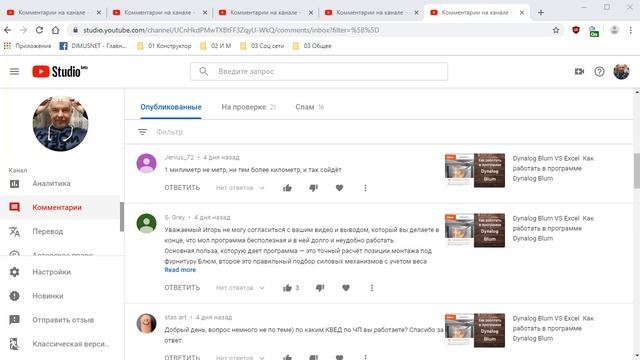Switch to first Chrome tab
The height and width of the screenshot is (360, 640).
[x=53, y=13]
